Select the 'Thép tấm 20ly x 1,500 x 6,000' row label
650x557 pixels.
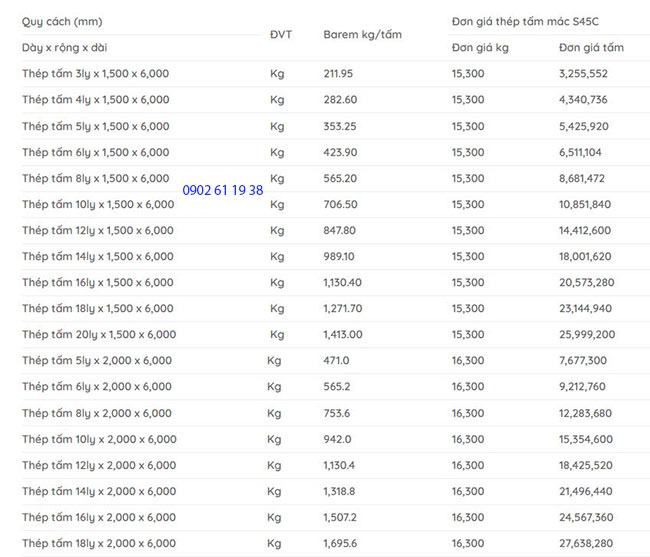pyautogui.click(x=99, y=334)
